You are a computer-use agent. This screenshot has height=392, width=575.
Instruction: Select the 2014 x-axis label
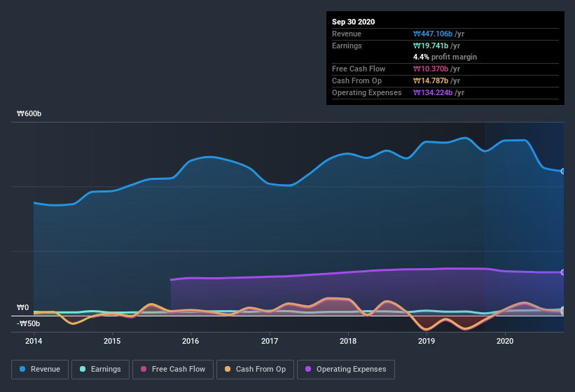click(34, 342)
